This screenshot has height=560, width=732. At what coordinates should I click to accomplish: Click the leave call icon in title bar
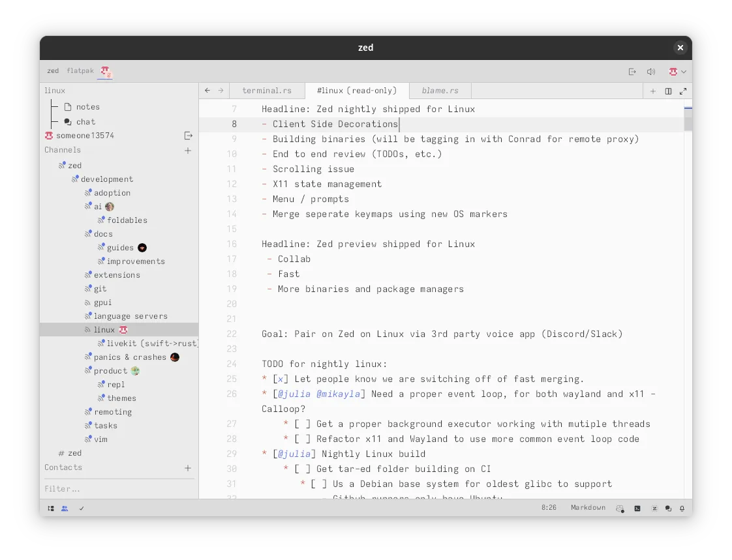coord(632,72)
